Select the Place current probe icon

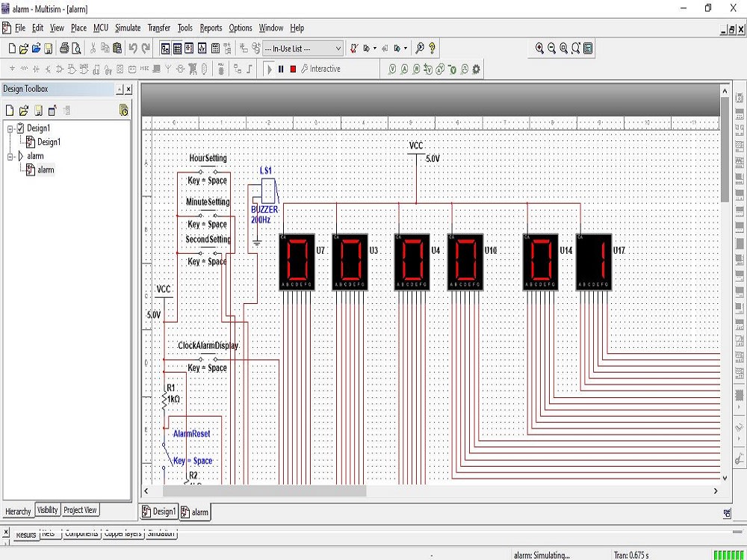404,69
